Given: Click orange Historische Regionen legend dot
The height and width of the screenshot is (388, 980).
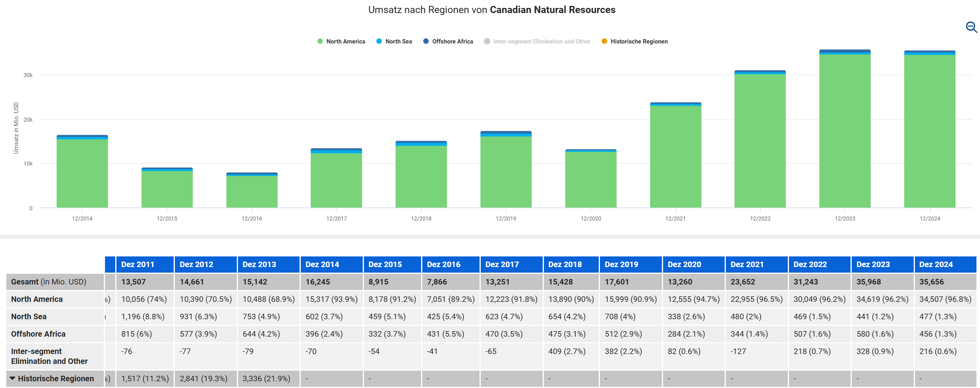Looking at the screenshot, I should click(x=604, y=41).
